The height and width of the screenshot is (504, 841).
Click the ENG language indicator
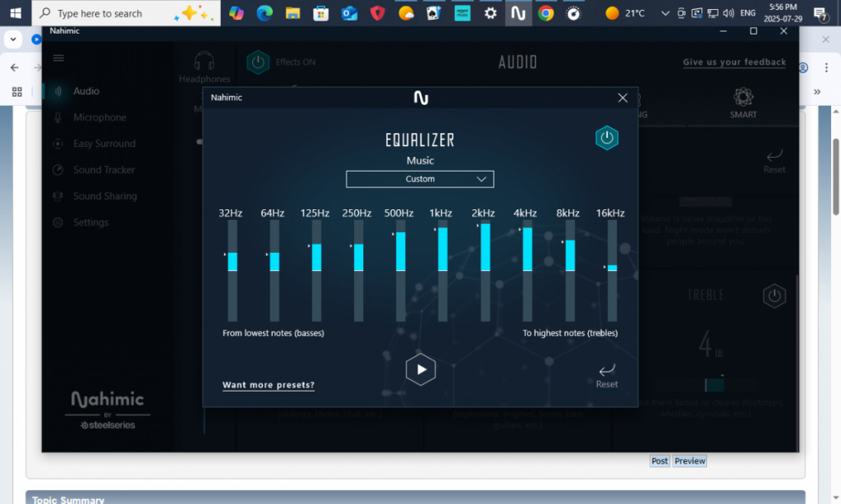pyautogui.click(x=747, y=13)
